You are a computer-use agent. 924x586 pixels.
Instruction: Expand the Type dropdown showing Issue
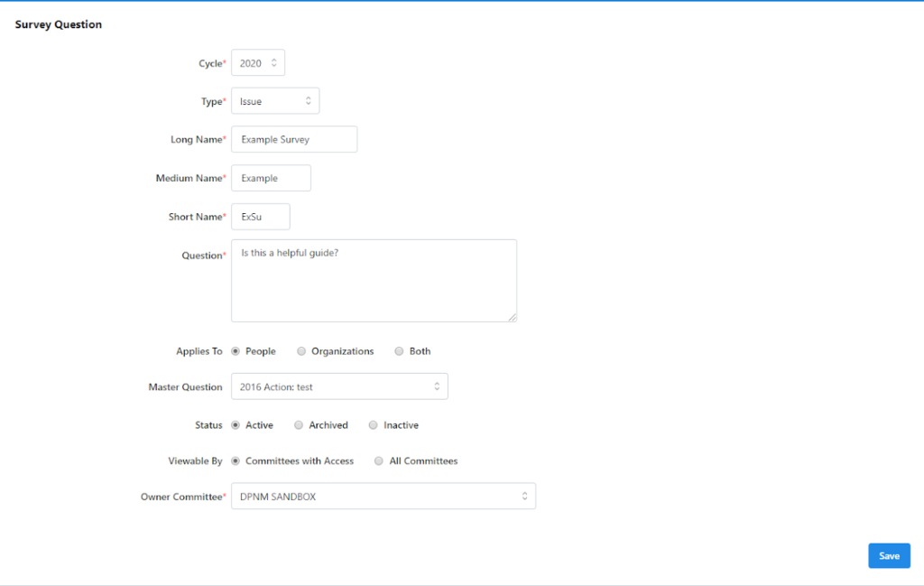pyautogui.click(x=275, y=101)
